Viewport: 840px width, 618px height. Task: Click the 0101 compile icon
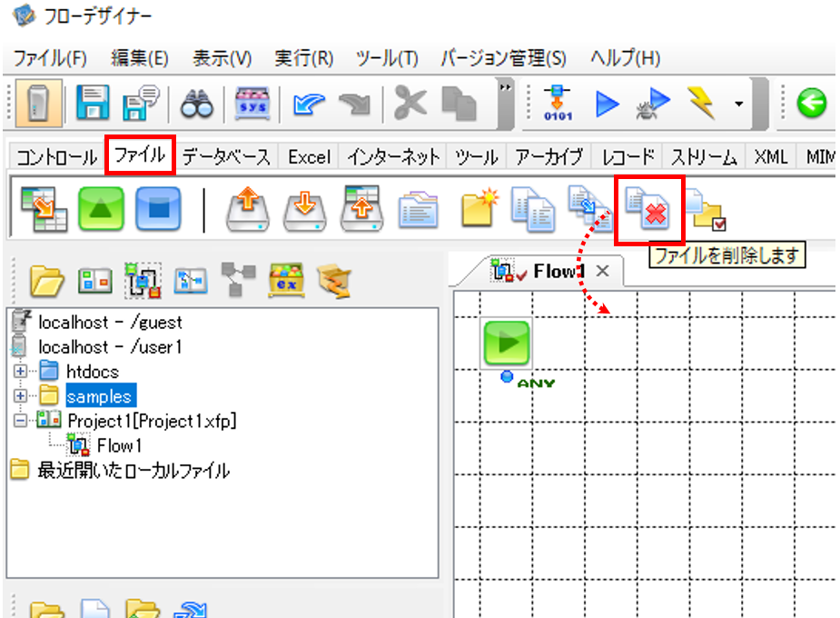558,103
